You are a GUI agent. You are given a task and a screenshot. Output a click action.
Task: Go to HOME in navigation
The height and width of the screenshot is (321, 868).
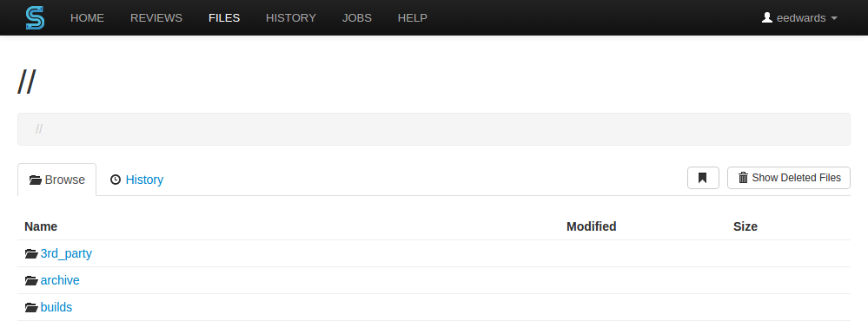87,17
